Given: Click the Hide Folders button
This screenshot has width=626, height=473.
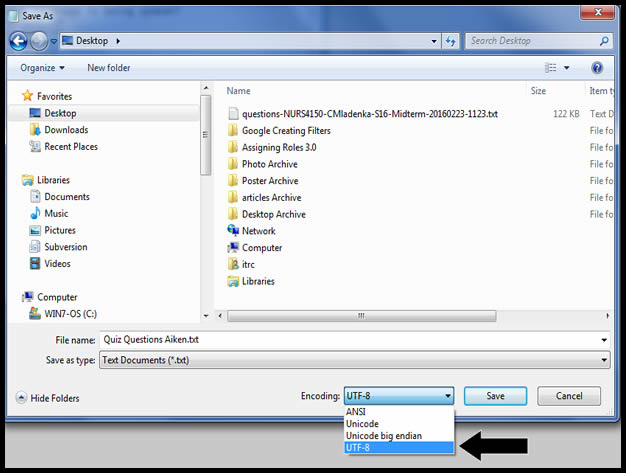Looking at the screenshot, I should pos(48,398).
